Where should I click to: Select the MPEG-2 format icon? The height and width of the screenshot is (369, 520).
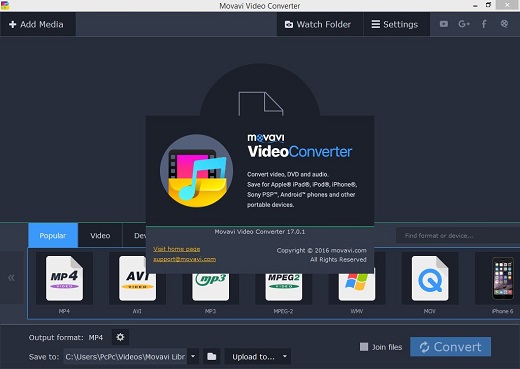[x=283, y=287]
